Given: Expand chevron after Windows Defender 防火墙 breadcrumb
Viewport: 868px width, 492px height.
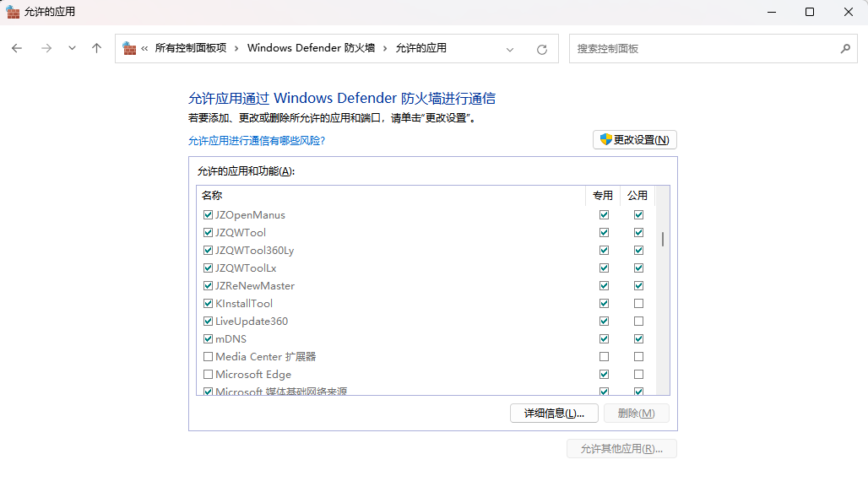Looking at the screenshot, I should click(385, 49).
